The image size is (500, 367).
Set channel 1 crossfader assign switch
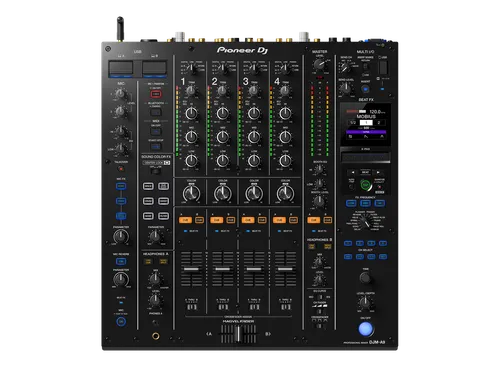click(191, 307)
